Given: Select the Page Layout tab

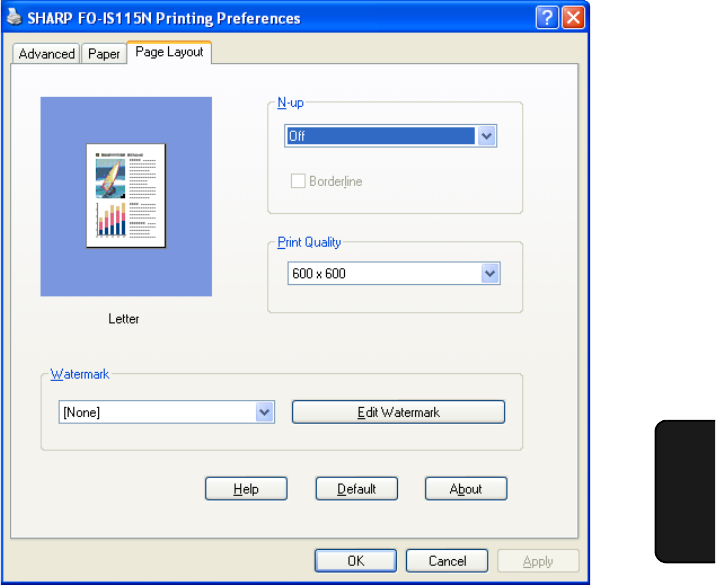Looking at the screenshot, I should [169, 52].
